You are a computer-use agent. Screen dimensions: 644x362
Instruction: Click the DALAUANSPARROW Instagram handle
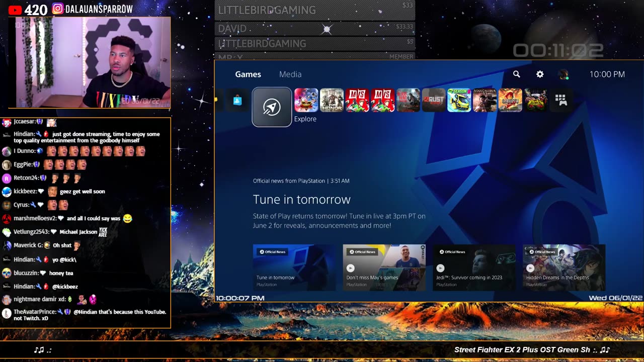coord(99,9)
